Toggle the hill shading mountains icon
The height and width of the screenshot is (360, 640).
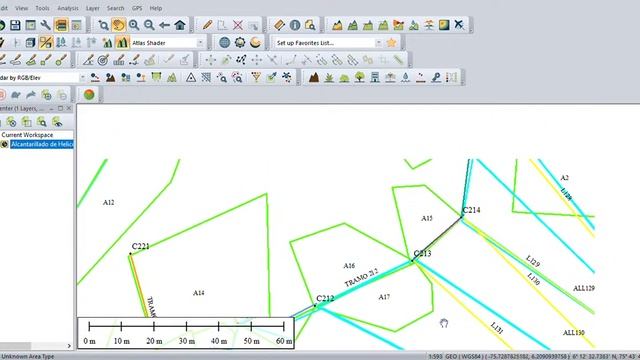point(122,42)
